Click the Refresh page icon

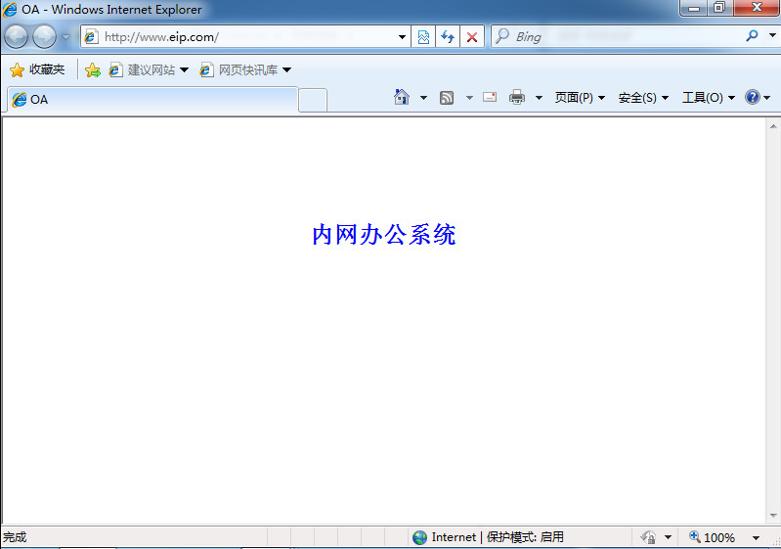448,37
